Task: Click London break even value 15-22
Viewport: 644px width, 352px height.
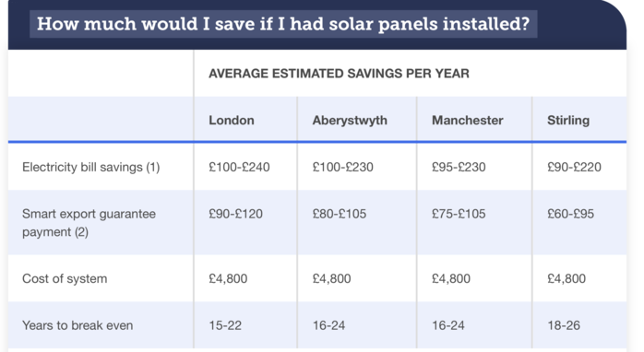Action: pos(225,325)
